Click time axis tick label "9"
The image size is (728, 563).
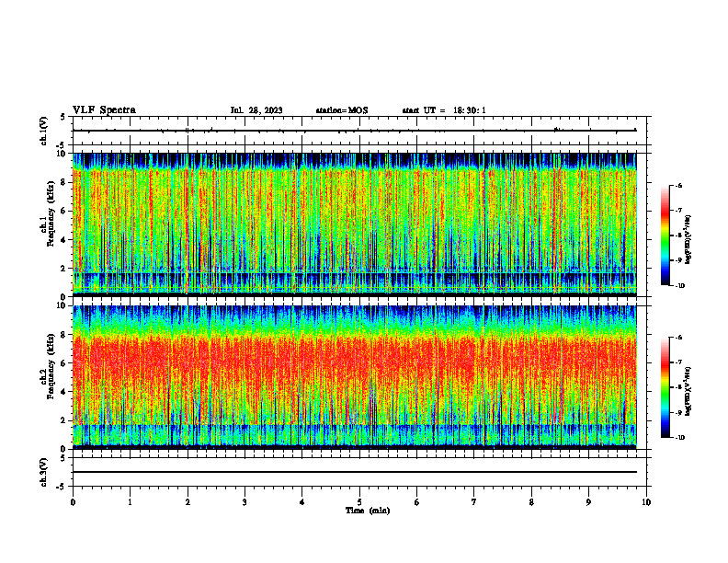588,502
